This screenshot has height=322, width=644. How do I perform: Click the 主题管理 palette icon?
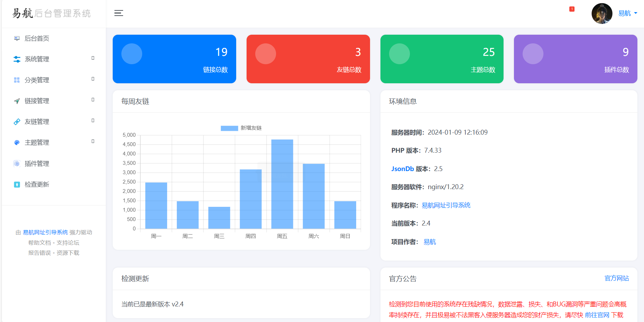[17, 143]
